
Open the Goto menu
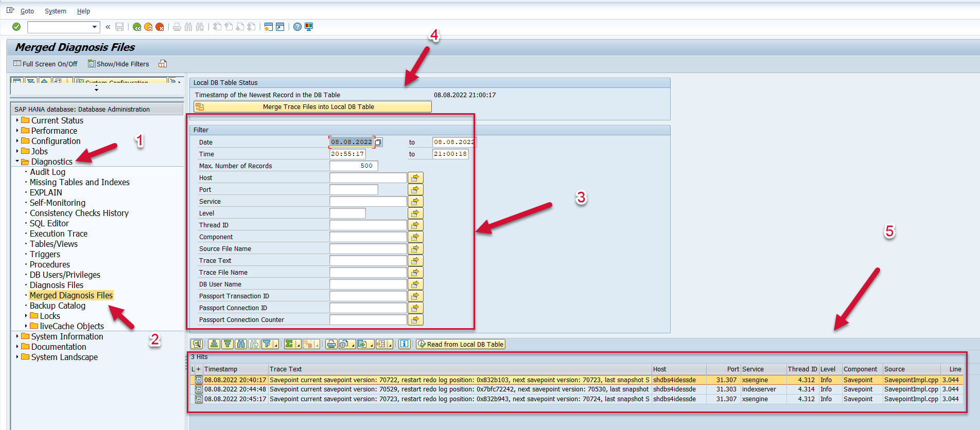tap(27, 11)
